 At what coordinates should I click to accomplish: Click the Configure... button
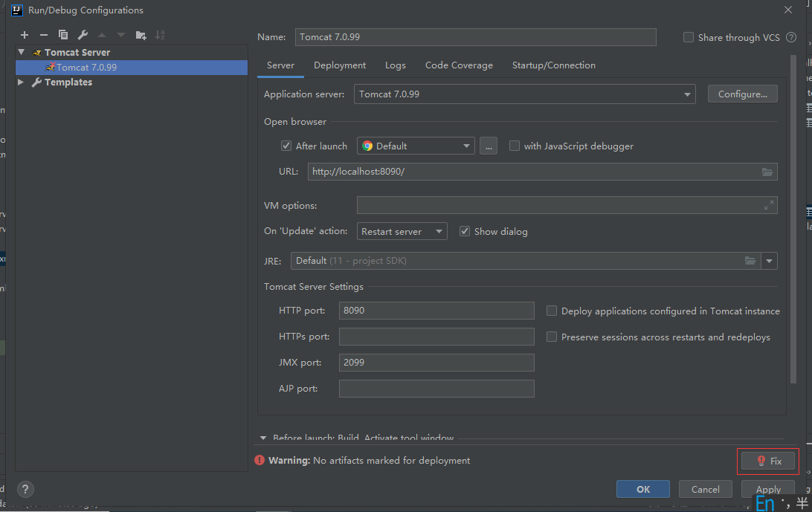[743, 94]
